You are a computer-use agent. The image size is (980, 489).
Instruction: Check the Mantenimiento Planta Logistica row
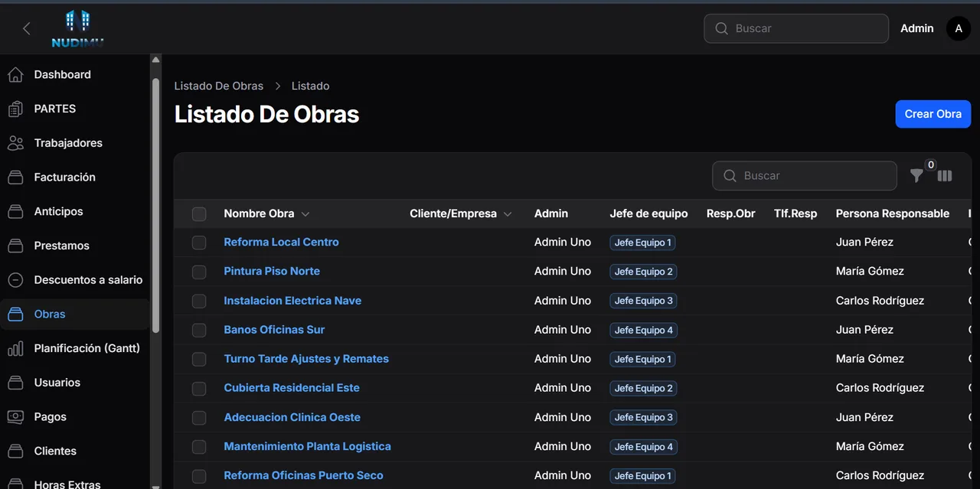click(x=199, y=447)
